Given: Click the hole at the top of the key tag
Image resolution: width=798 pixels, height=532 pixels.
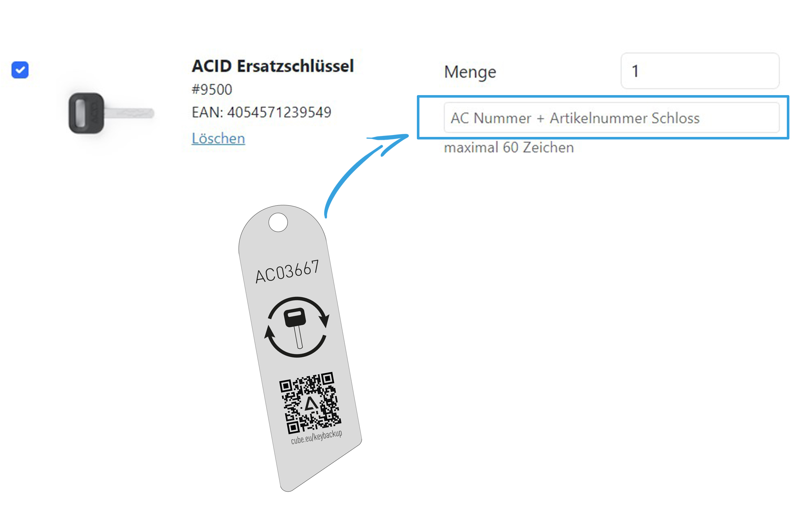Looking at the screenshot, I should [x=278, y=222].
